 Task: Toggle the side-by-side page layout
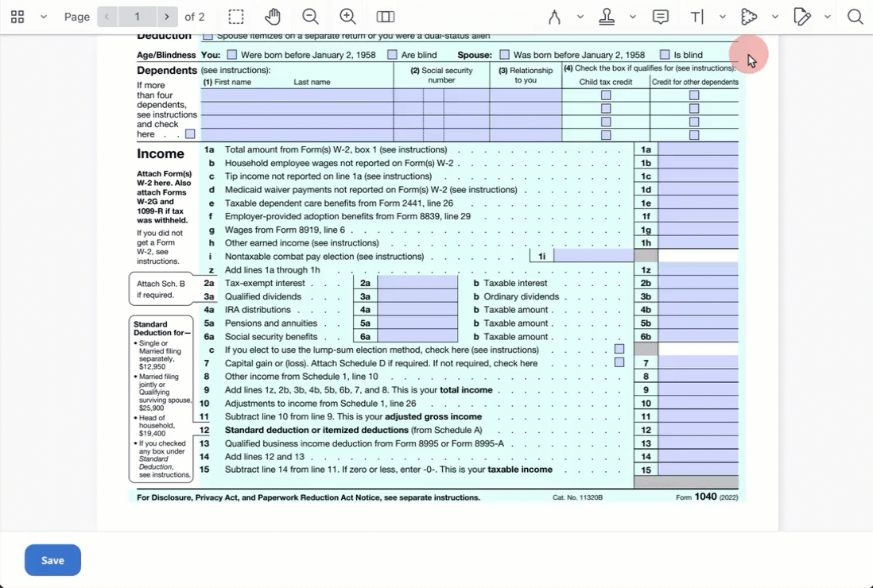pos(386,17)
